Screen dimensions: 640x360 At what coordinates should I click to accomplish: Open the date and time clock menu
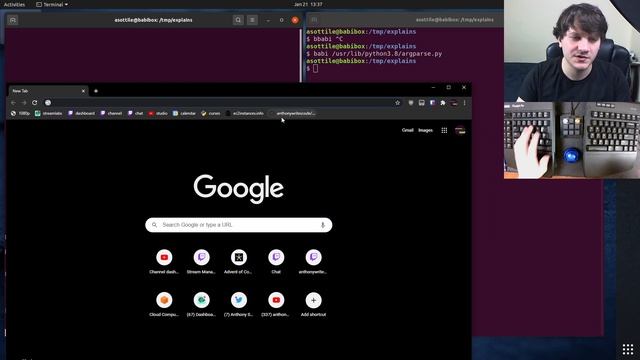click(308, 4)
